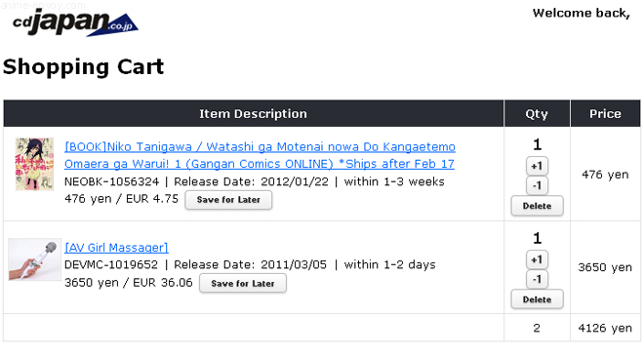Increase book quantity with +1
This screenshot has height=356, width=644.
tap(537, 167)
